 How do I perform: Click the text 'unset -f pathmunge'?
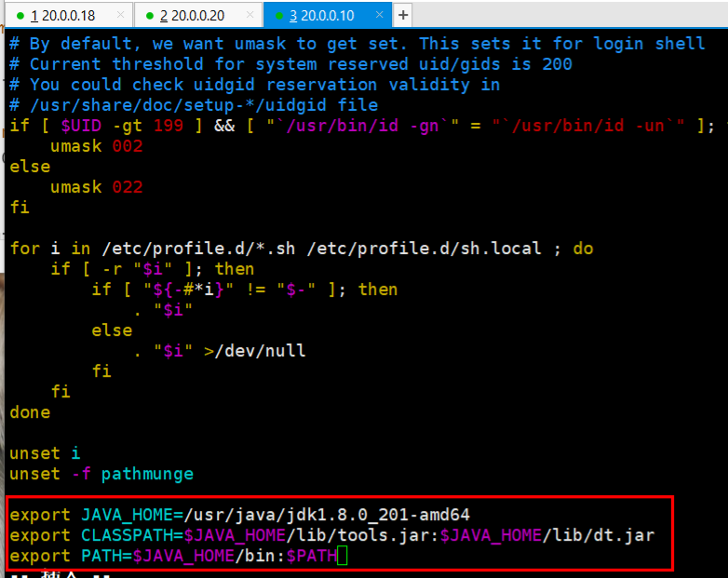tap(101, 474)
